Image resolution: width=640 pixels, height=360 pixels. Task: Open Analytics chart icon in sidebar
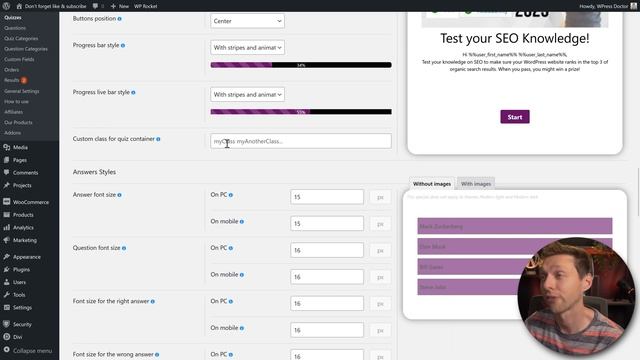pos(7,227)
